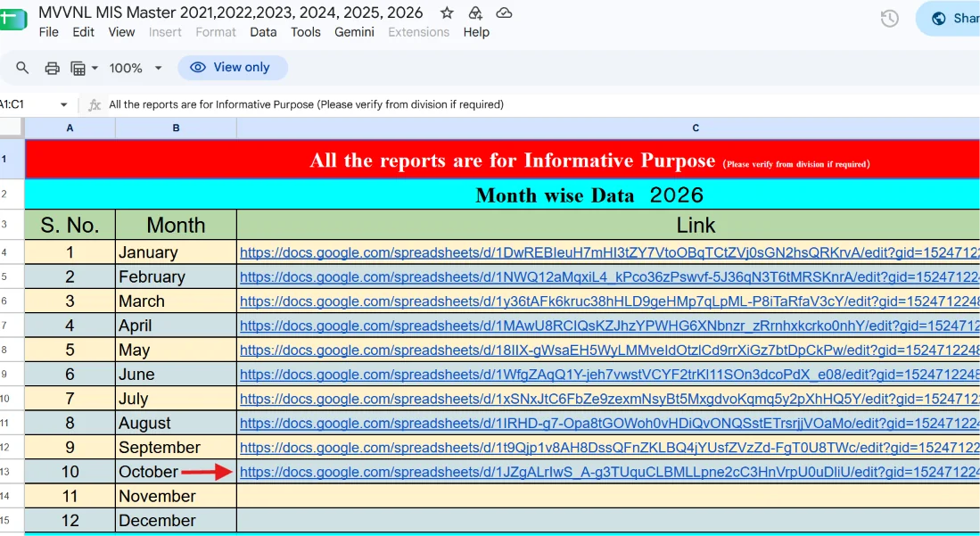Open version history clock icon
The image size is (980, 536).
pos(889,19)
